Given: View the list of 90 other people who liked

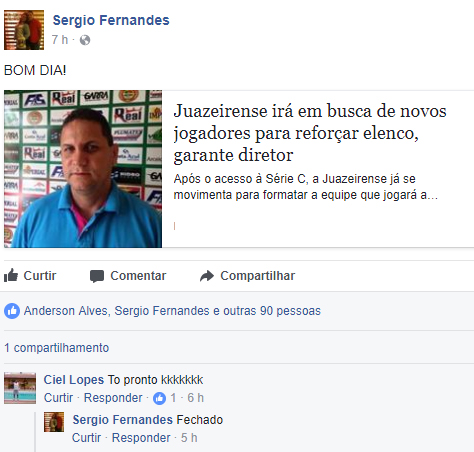Looking at the screenshot, I should click(x=272, y=311).
